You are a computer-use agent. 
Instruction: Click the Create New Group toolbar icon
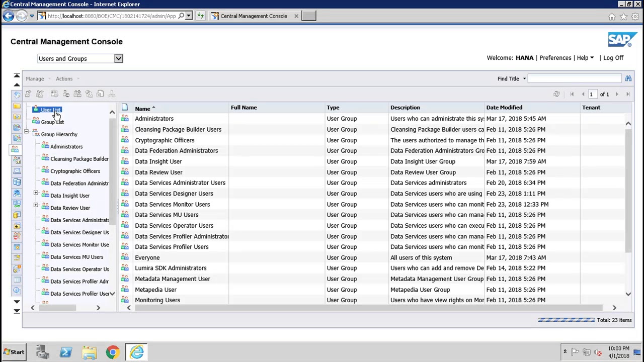[40, 94]
